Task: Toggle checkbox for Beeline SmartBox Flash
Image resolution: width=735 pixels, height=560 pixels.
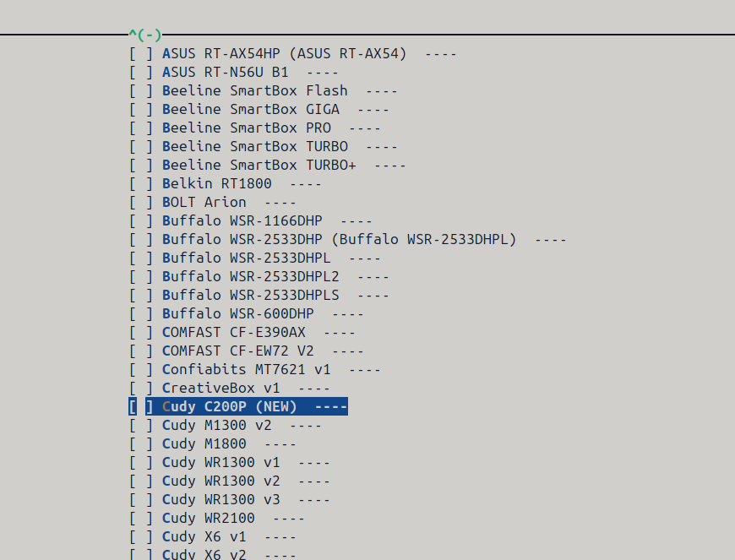Action: pos(141,91)
